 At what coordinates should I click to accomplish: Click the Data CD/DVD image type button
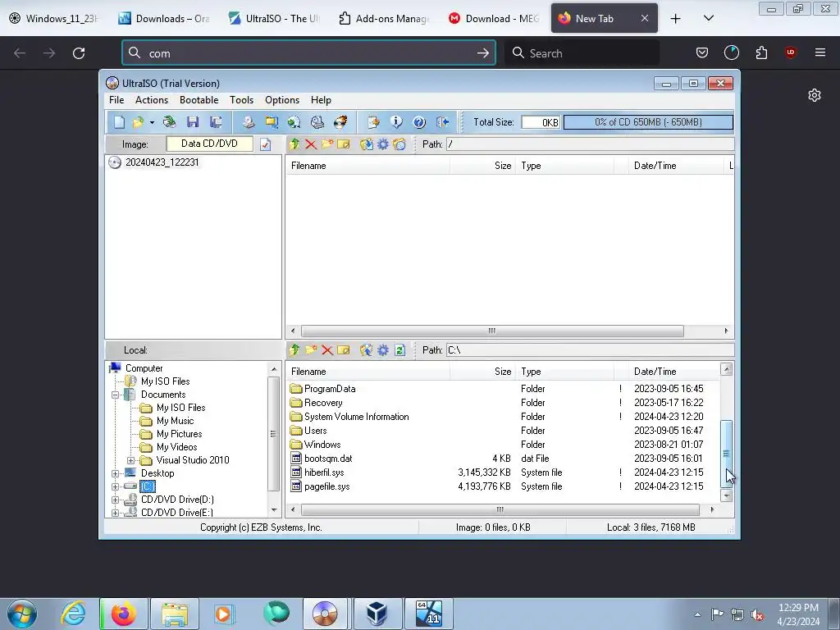tap(209, 144)
